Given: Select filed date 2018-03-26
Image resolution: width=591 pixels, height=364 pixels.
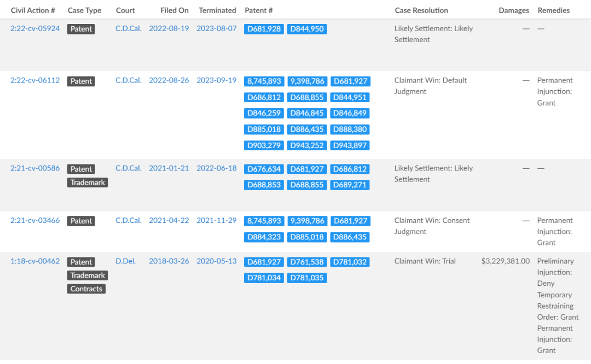Looking at the screenshot, I should click(169, 261).
